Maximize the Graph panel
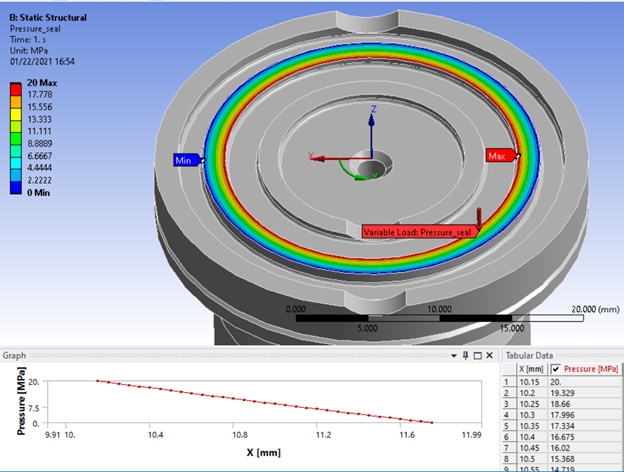The width and height of the screenshot is (624, 472). 478,356
